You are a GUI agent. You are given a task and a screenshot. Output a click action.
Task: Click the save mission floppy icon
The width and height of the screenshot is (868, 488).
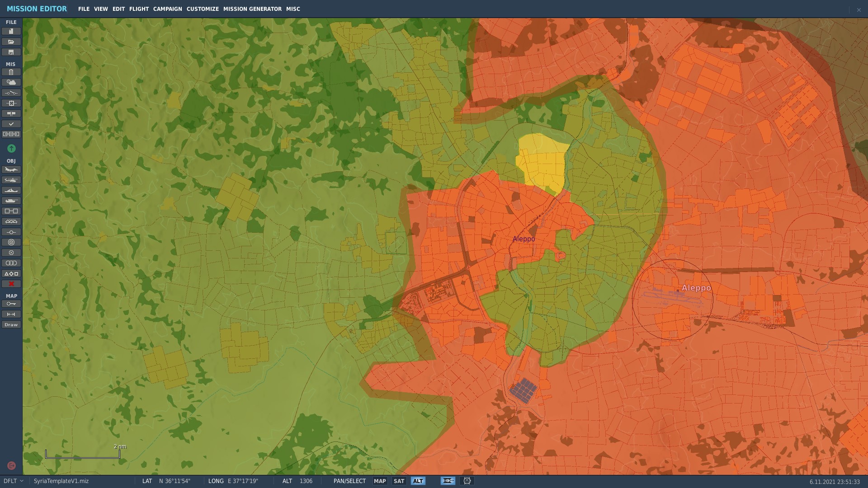pyautogui.click(x=11, y=52)
